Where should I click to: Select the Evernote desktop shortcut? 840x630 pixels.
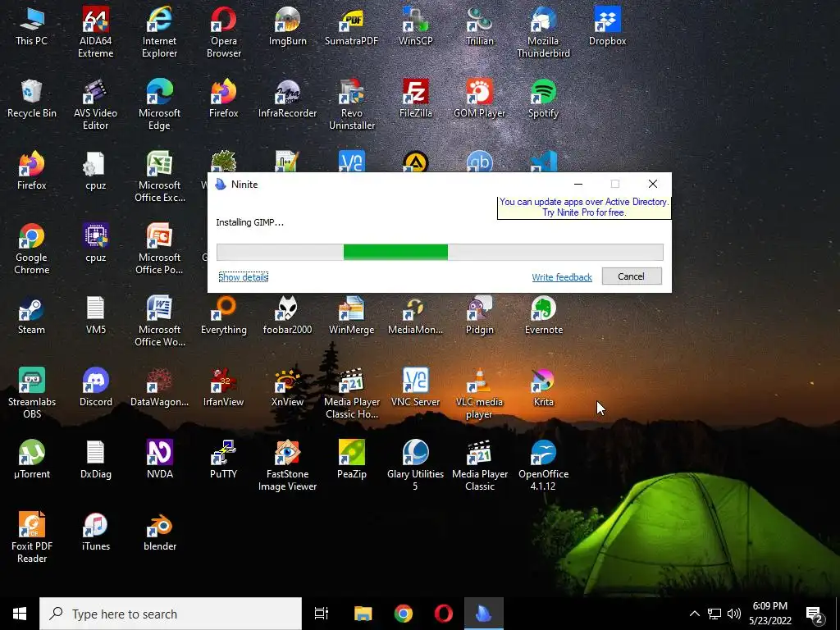pos(543,315)
